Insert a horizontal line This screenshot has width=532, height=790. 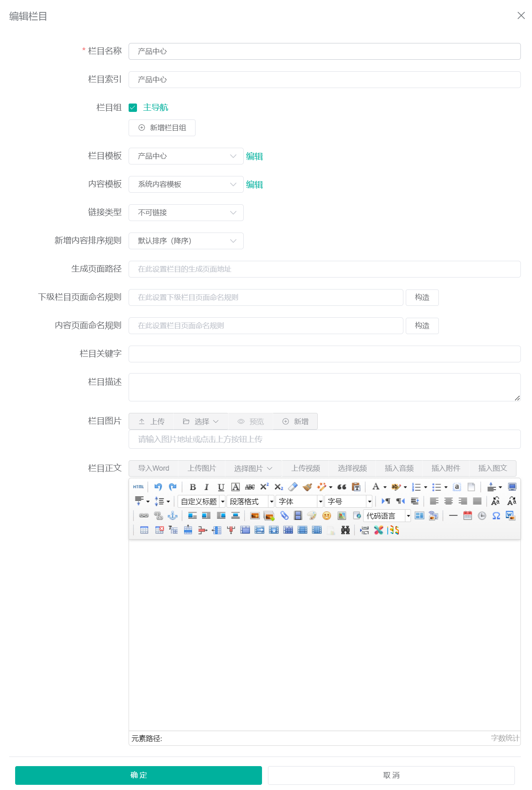453,516
